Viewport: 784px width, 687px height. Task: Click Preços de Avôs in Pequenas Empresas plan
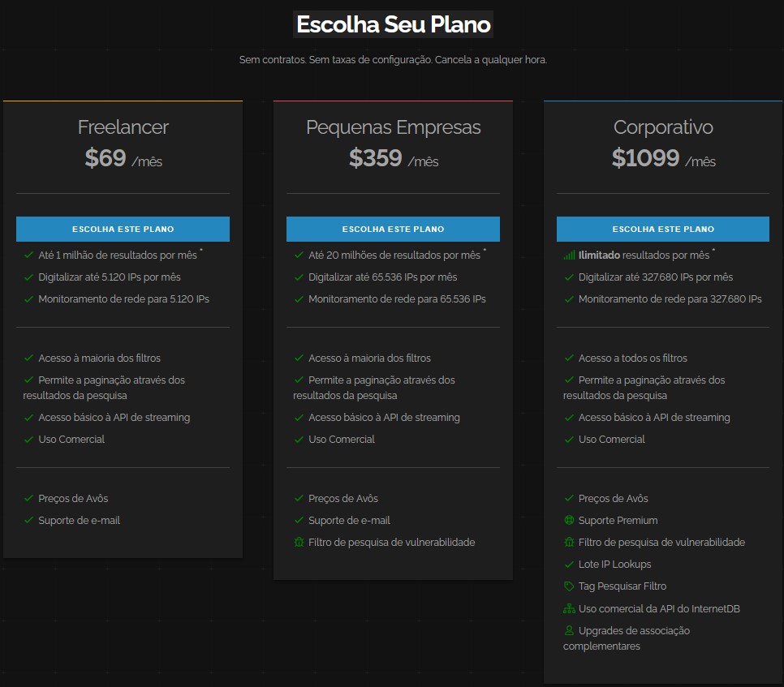pyautogui.click(x=342, y=499)
